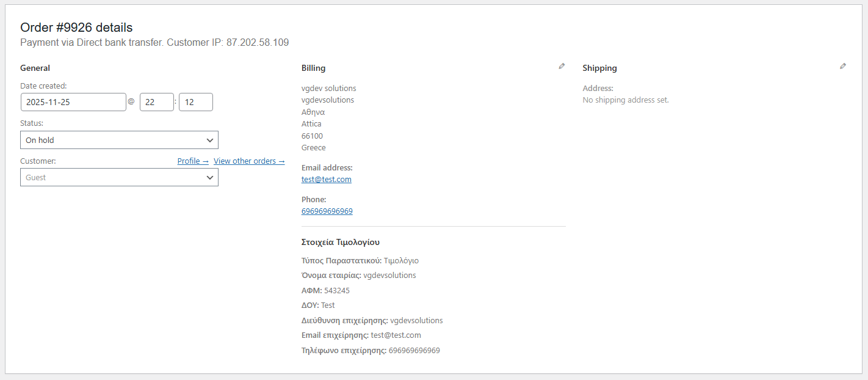Screen dimensions: 868x380
Task: Open the Customer dropdown showing Guest
Action: pos(119,177)
